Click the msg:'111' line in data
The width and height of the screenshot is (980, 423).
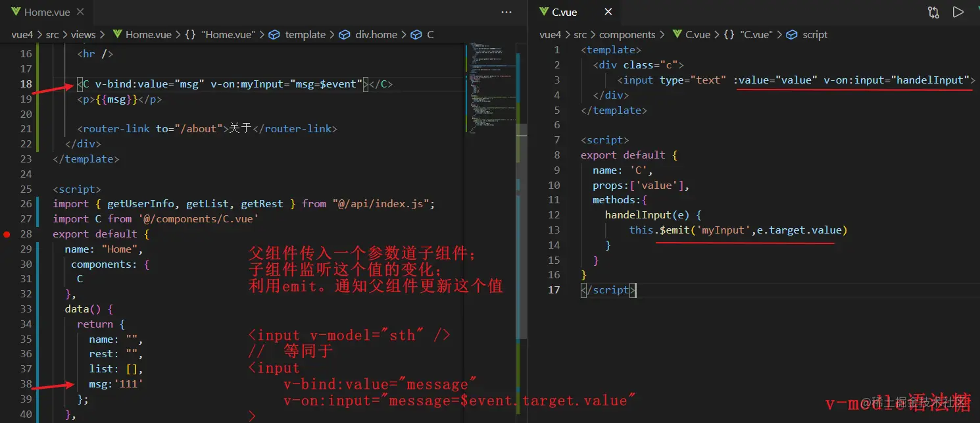click(x=116, y=384)
